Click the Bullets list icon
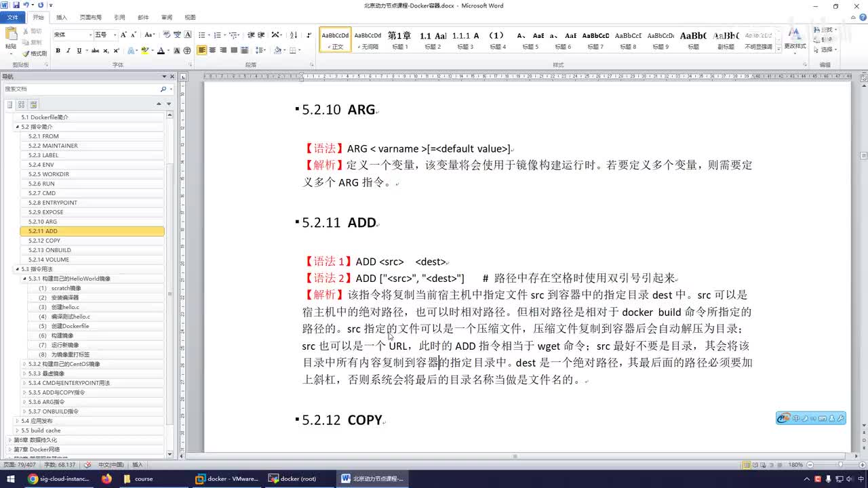This screenshot has width=868, height=488. [x=202, y=35]
